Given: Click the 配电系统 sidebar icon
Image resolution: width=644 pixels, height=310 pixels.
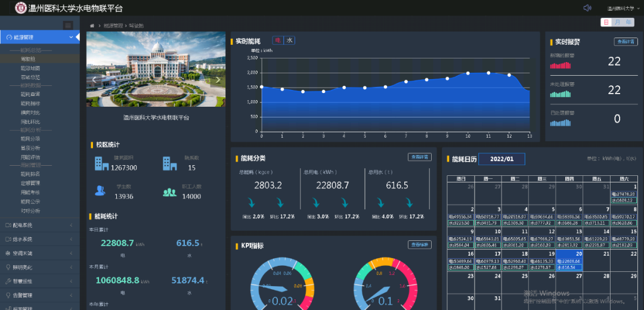Looking at the screenshot, I should click(8, 225).
